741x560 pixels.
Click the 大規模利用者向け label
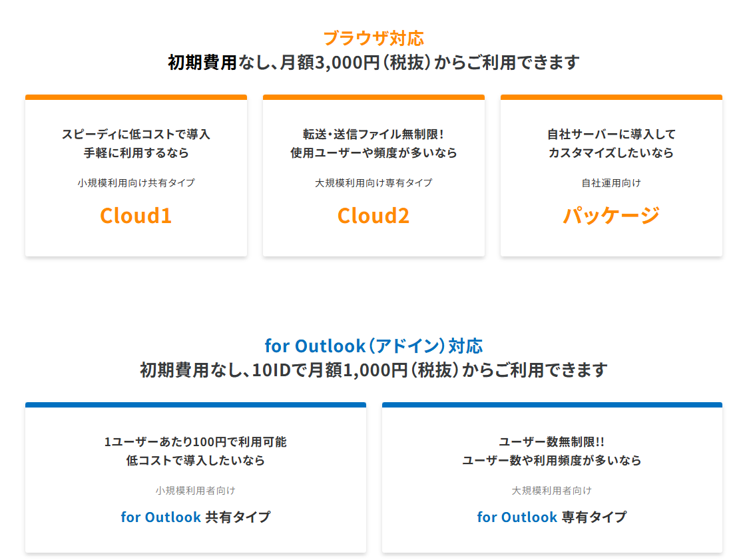click(x=552, y=490)
